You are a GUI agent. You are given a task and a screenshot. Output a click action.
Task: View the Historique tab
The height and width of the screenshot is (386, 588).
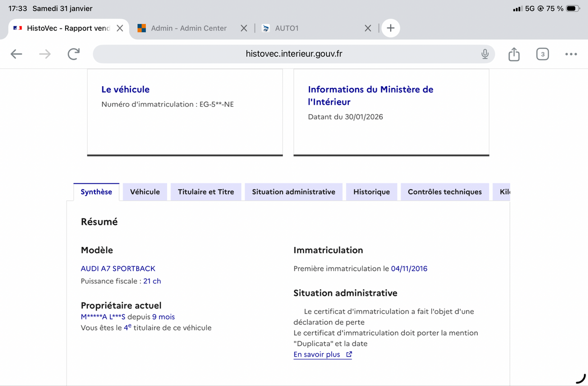point(371,192)
